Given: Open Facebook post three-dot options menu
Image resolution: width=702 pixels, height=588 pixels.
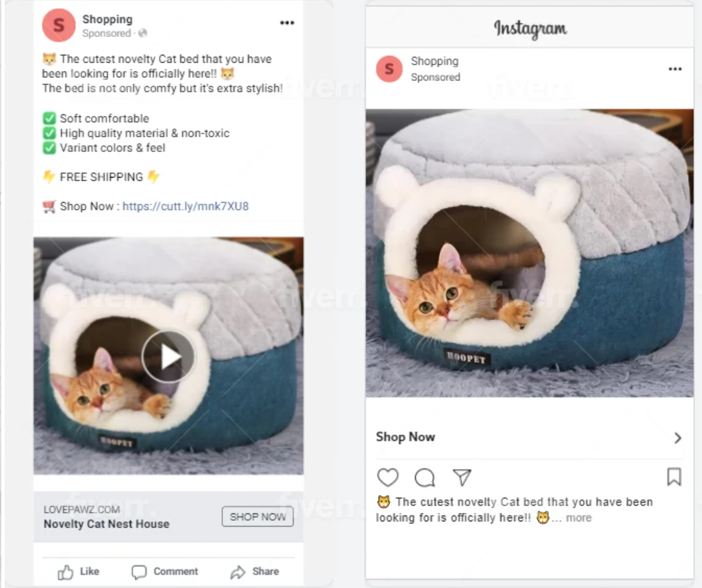Looking at the screenshot, I should click(287, 22).
